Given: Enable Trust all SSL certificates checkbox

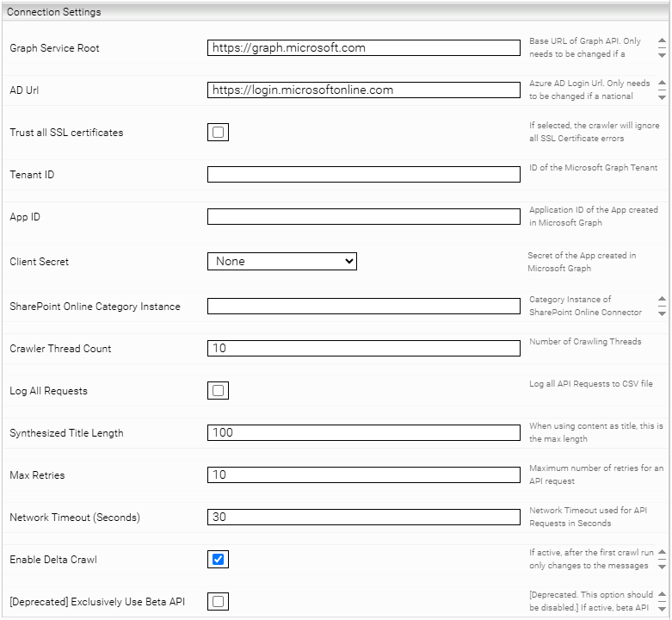Looking at the screenshot, I should [219, 133].
